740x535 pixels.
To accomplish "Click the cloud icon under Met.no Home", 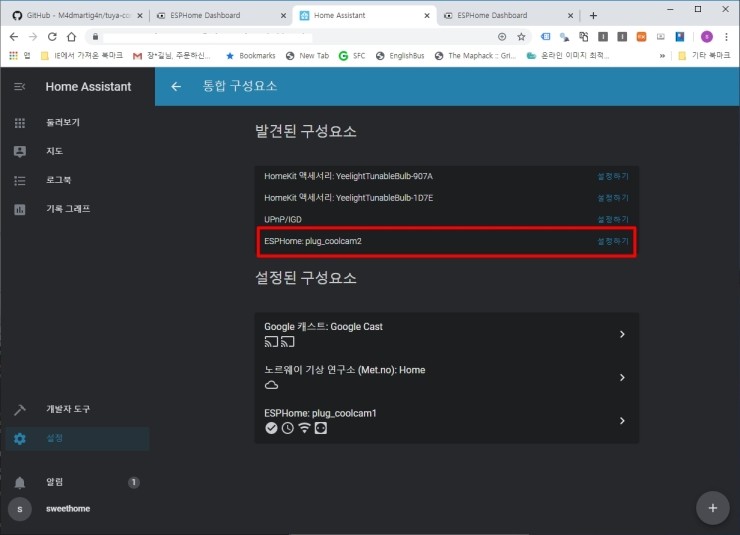I will point(271,385).
